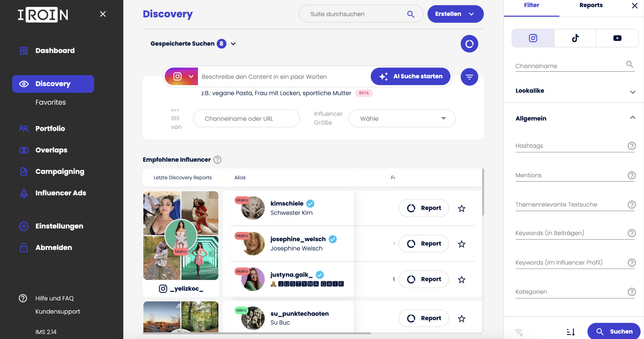Open the Instagram platform dropdown in AI search
Screen dimensions: 644x339
[x=181, y=76]
